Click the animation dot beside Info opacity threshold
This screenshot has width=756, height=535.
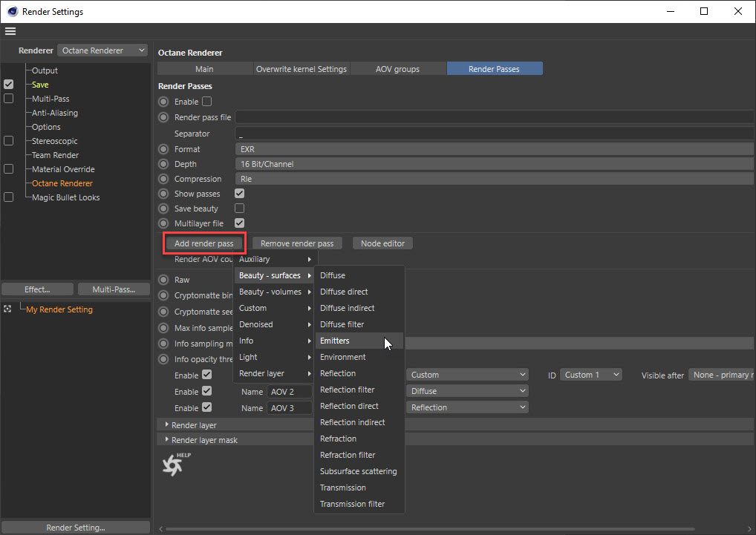[x=163, y=359]
